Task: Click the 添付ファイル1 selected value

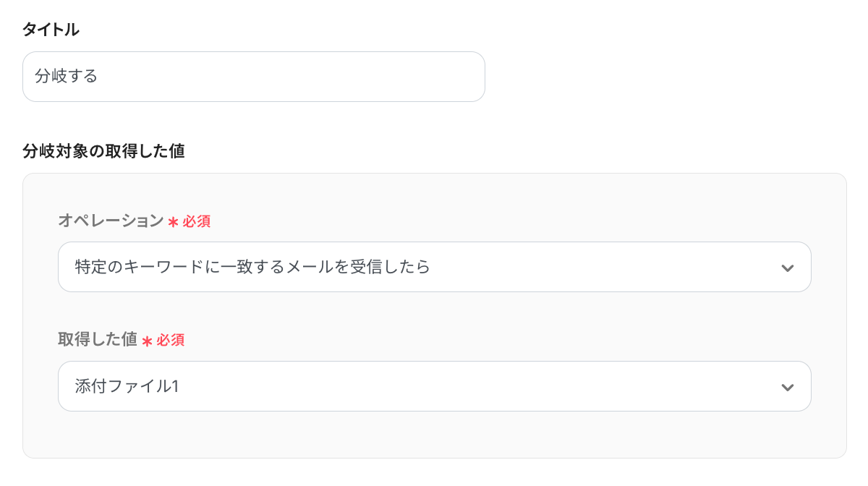Action: pos(127,386)
